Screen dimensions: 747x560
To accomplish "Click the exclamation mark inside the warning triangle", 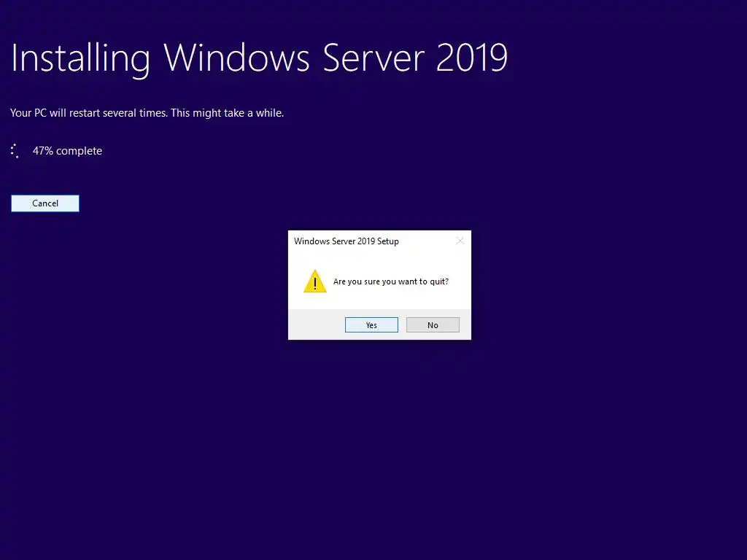I will [315, 284].
